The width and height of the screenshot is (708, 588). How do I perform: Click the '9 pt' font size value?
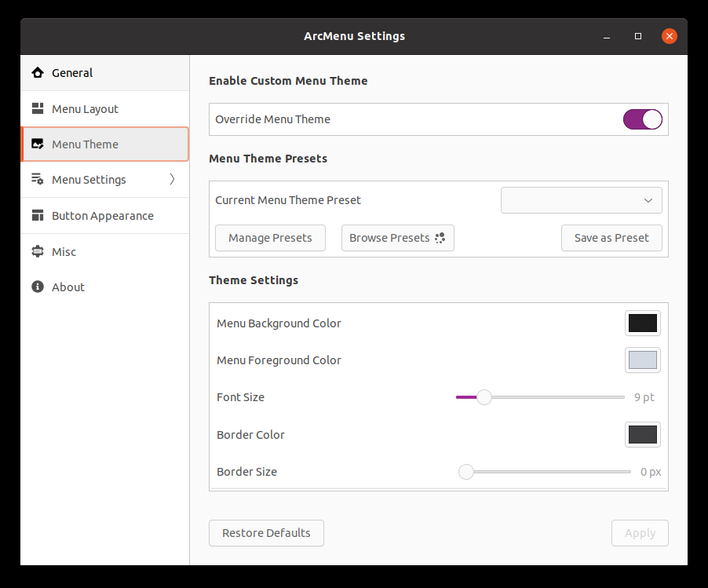pyautogui.click(x=644, y=397)
